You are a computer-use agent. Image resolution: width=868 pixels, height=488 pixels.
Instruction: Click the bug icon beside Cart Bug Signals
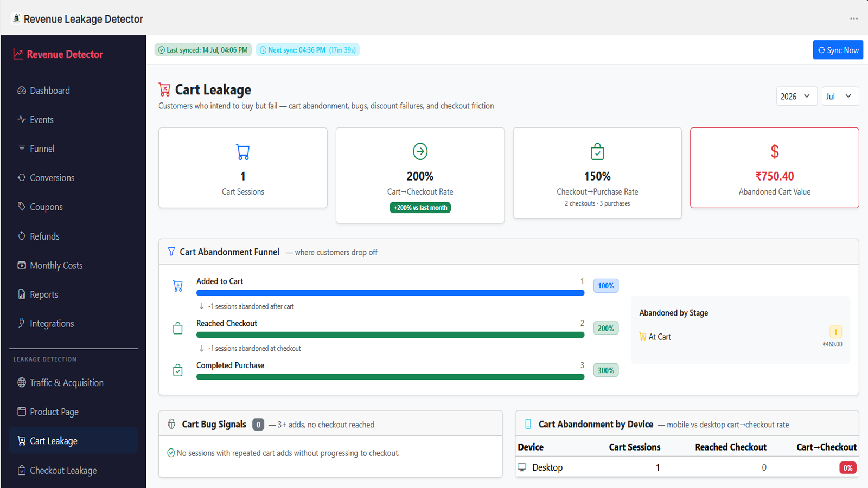pos(171,424)
